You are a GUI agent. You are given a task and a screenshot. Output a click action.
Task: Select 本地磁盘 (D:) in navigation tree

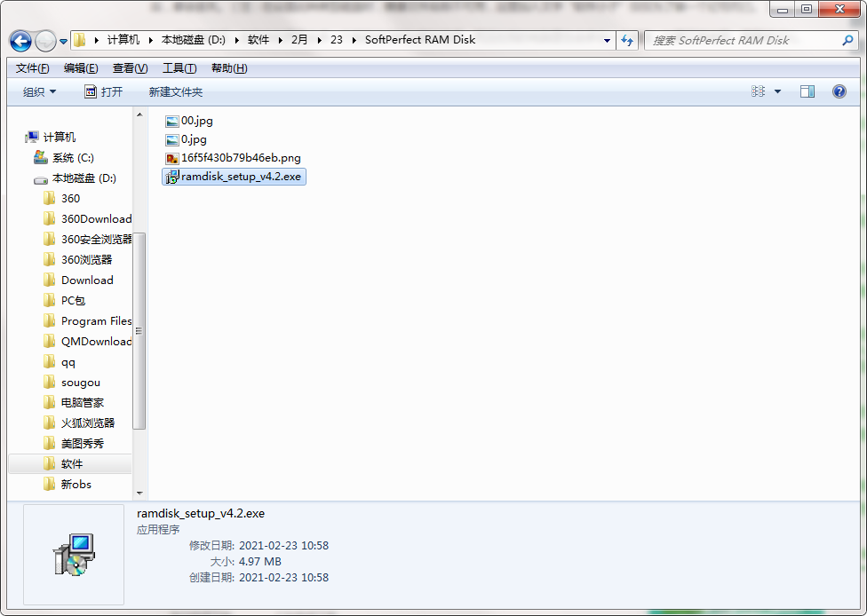point(75,178)
